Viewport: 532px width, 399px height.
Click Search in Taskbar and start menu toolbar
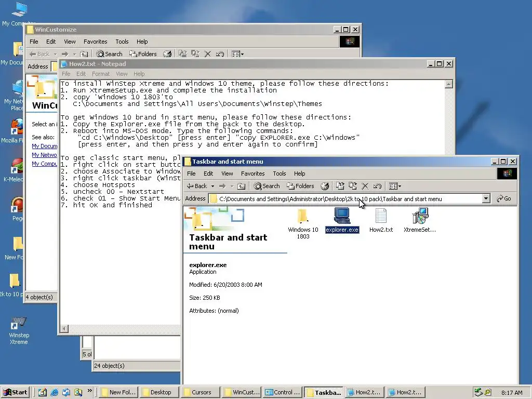click(x=267, y=186)
